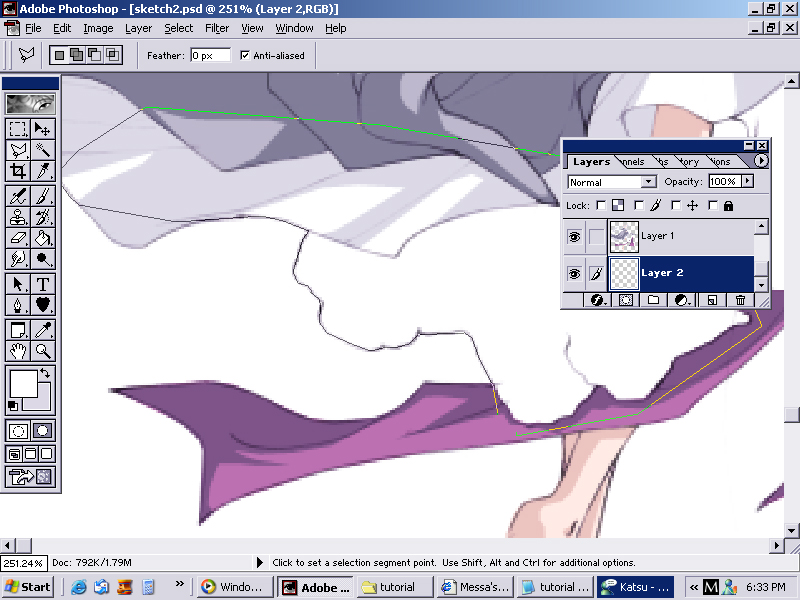This screenshot has width=800, height=600.
Task: Choose the Clone Stamp tool
Action: pyautogui.click(x=18, y=217)
